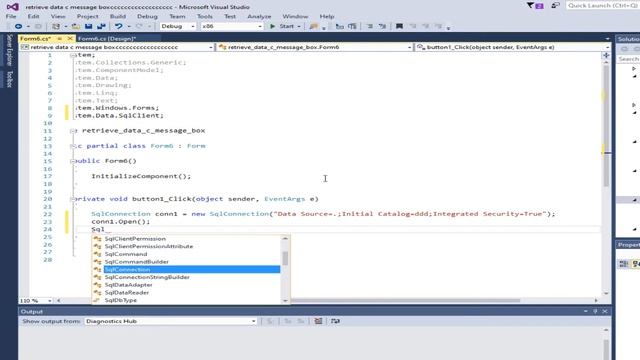
Task: Collapse the using directives on line 1
Action: click(x=73, y=55)
